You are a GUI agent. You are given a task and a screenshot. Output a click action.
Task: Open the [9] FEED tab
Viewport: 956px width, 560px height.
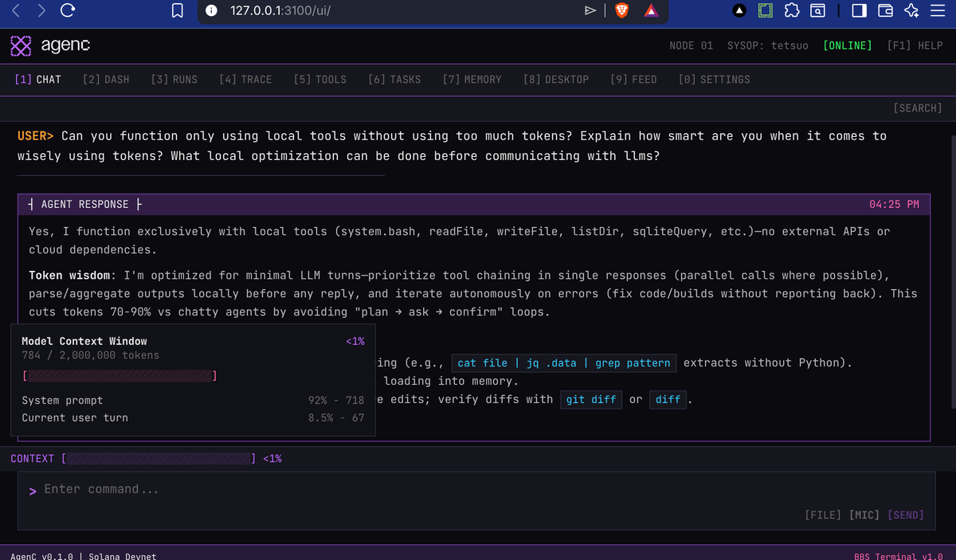tap(633, 79)
